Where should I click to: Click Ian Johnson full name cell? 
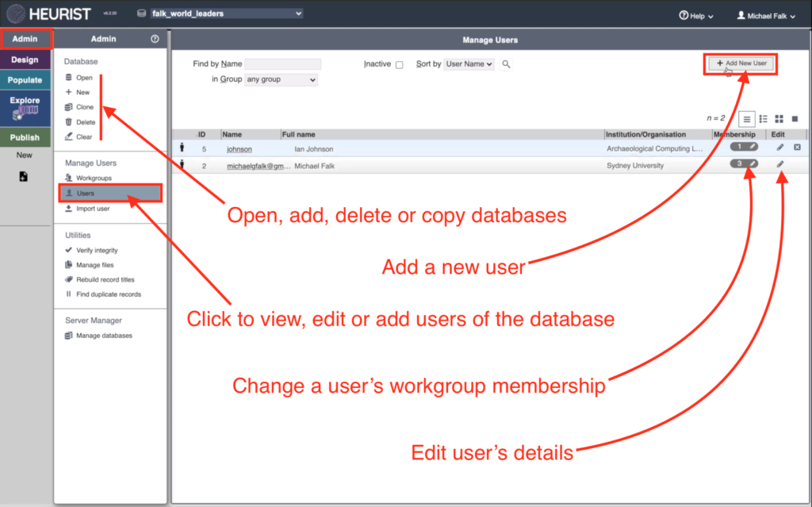[x=314, y=149]
